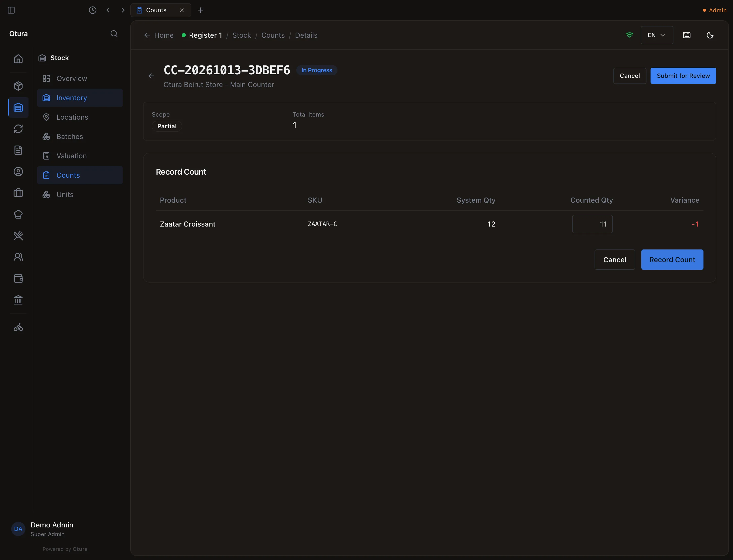Click Counted Qty field for Zaatar Croissant
Image resolution: width=733 pixels, height=560 pixels.
point(592,224)
